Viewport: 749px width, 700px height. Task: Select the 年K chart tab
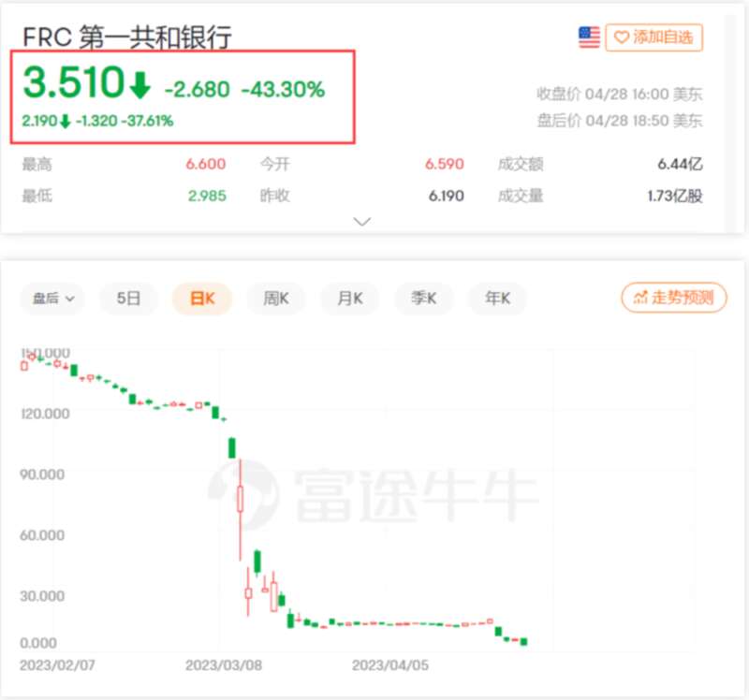pyautogui.click(x=498, y=299)
